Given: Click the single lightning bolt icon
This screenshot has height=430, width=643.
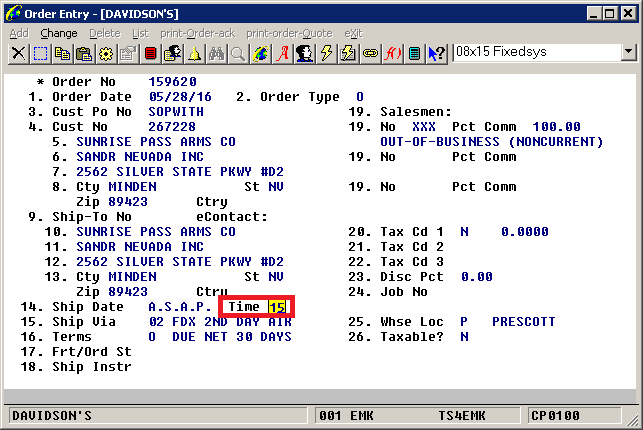Looking at the screenshot, I should (326, 54).
